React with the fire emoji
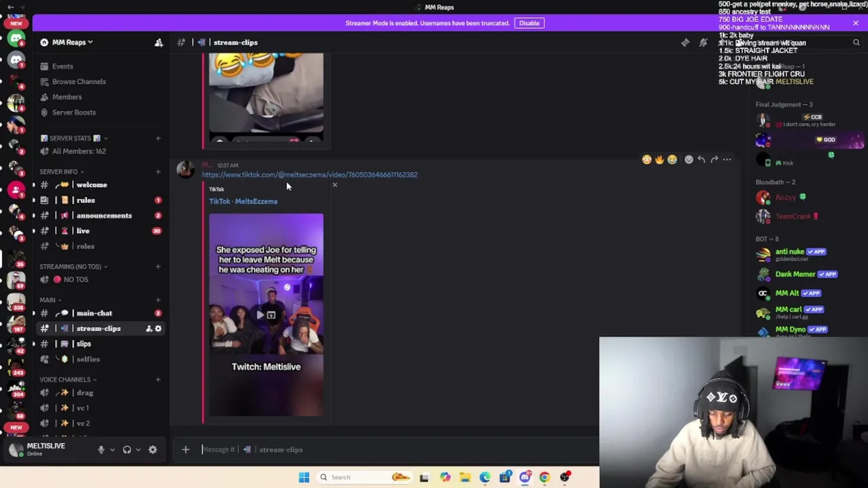868x488 pixels. (659, 160)
